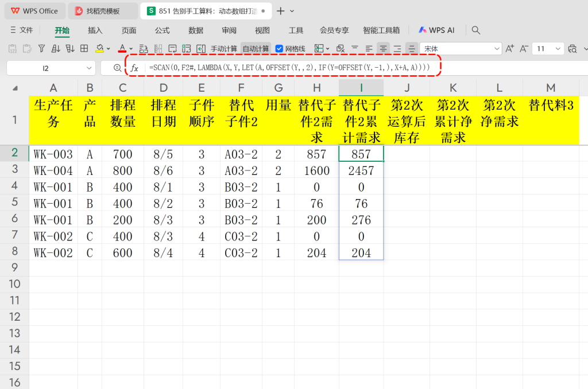Click the justify align icon

pos(412,49)
